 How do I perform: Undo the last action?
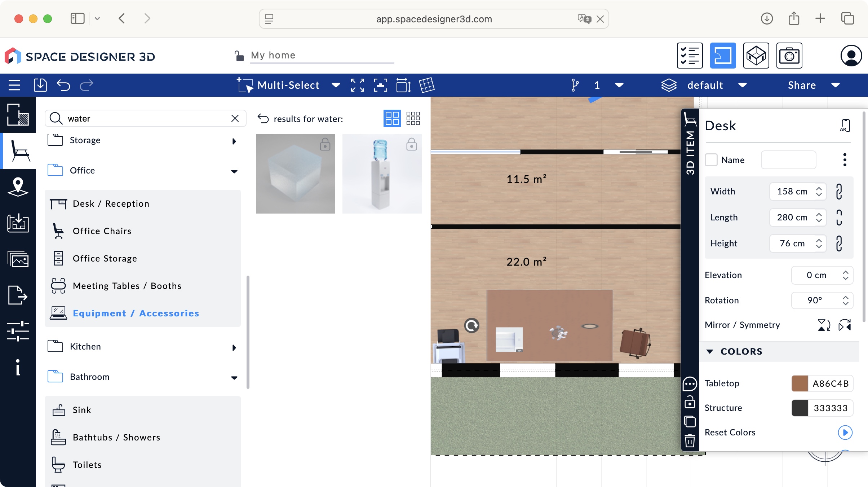pyautogui.click(x=63, y=85)
